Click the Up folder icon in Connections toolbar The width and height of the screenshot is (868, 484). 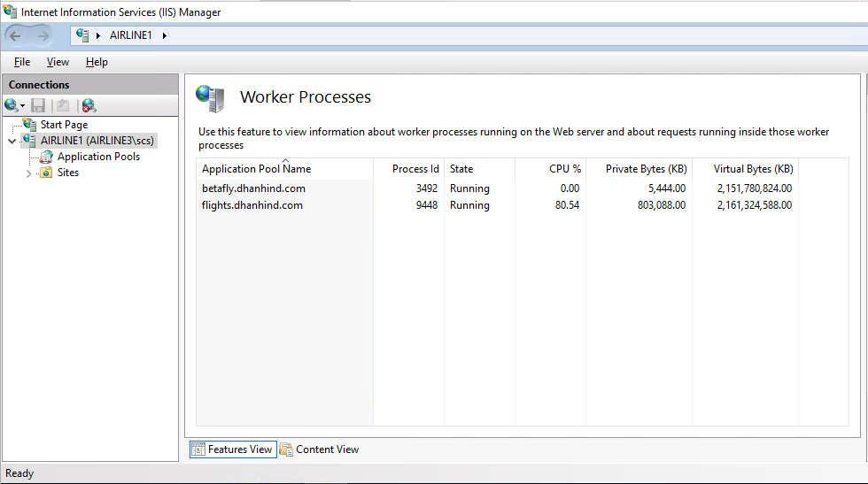click(63, 105)
